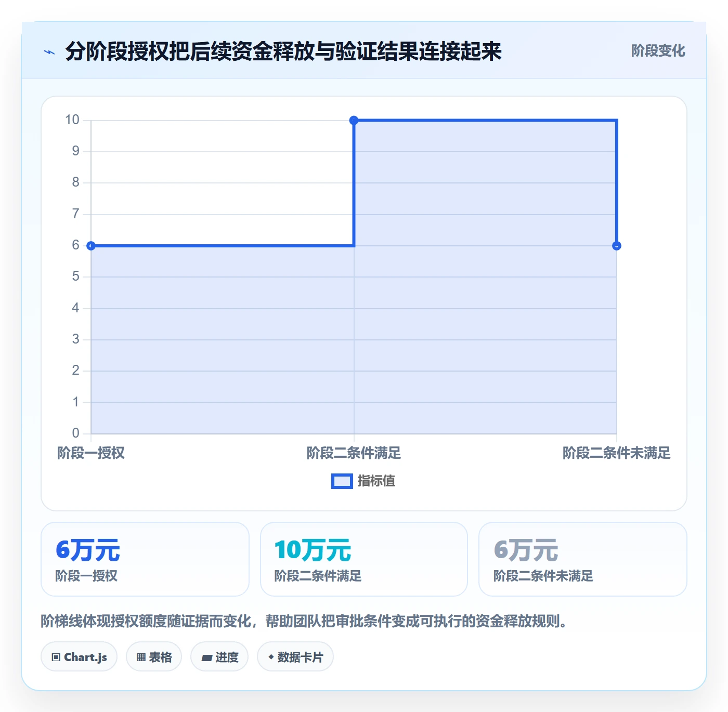Select the 进度 tag chip

coord(219,657)
